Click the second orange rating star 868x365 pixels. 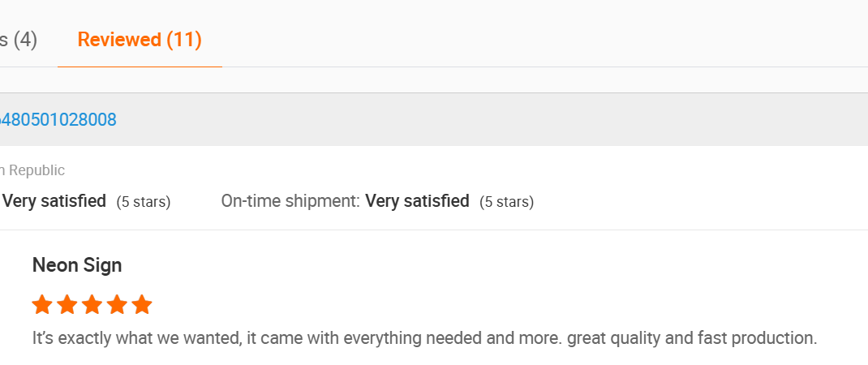click(x=67, y=305)
